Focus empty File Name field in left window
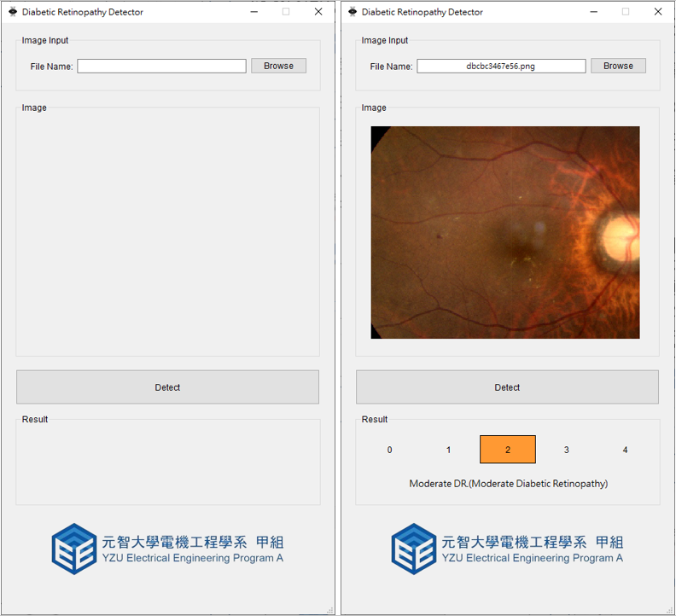This screenshot has width=676, height=616. 161,66
